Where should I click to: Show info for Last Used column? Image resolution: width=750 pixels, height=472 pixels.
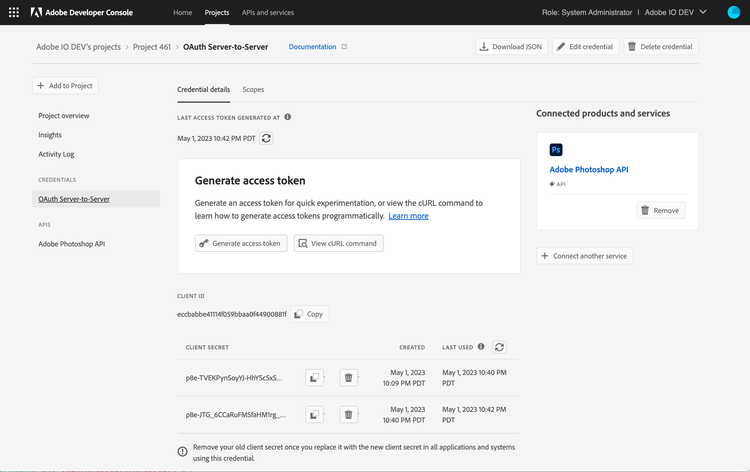click(481, 347)
